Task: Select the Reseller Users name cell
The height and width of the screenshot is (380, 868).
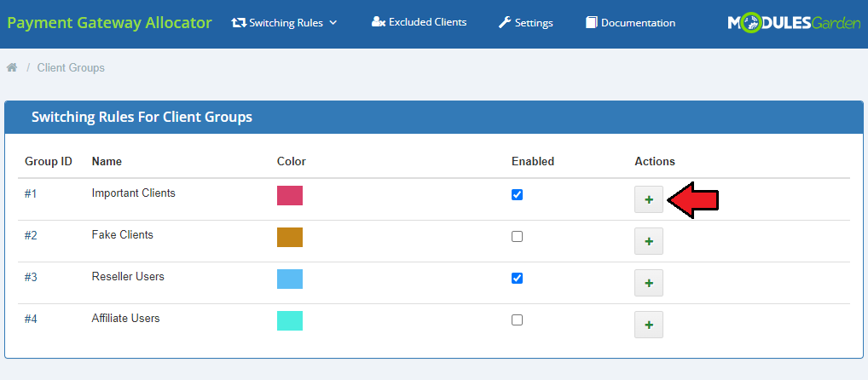Action: [x=128, y=276]
